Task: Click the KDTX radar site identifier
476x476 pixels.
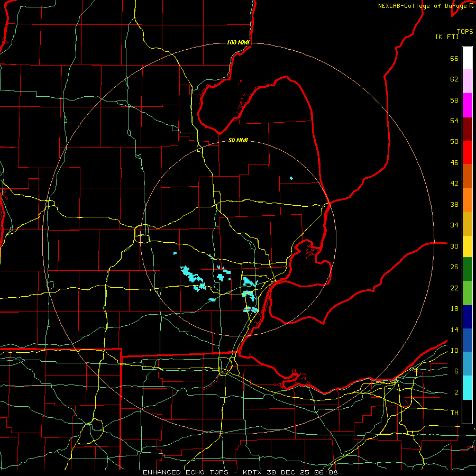Action: [x=253, y=472]
